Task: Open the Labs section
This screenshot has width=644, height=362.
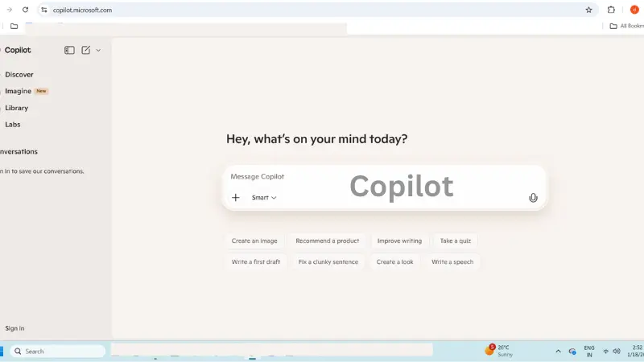Action: [x=12, y=125]
